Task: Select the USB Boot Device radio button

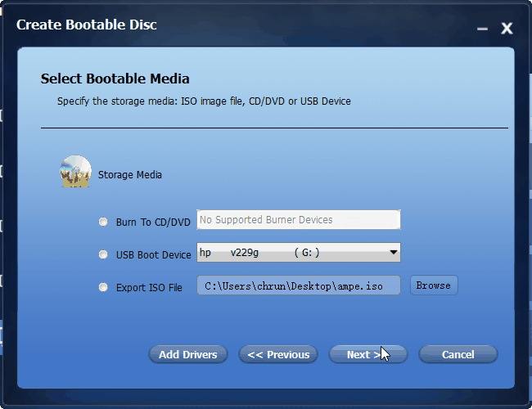Action: coord(103,254)
